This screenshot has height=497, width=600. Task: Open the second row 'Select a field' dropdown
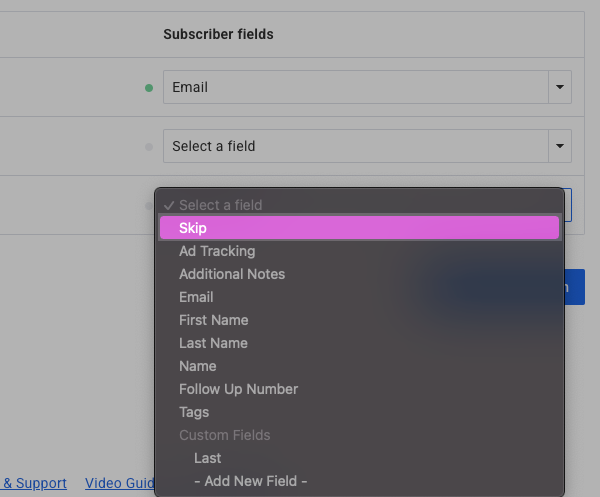pyautogui.click(x=355, y=146)
